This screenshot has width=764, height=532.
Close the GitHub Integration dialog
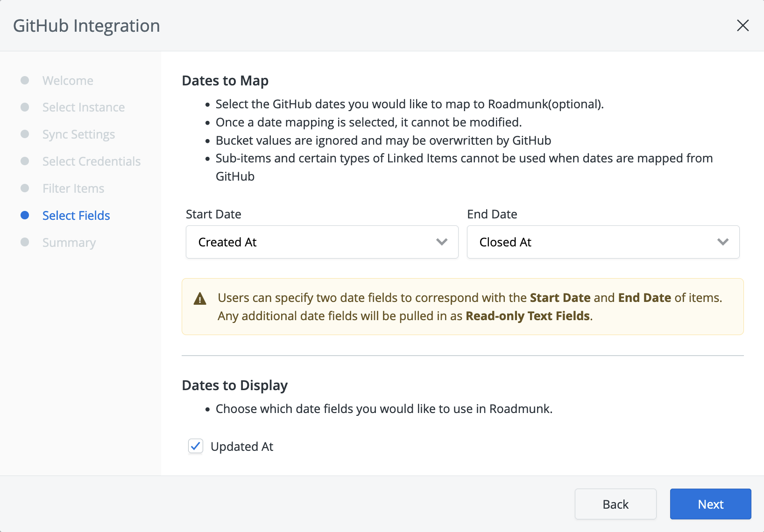[743, 26]
